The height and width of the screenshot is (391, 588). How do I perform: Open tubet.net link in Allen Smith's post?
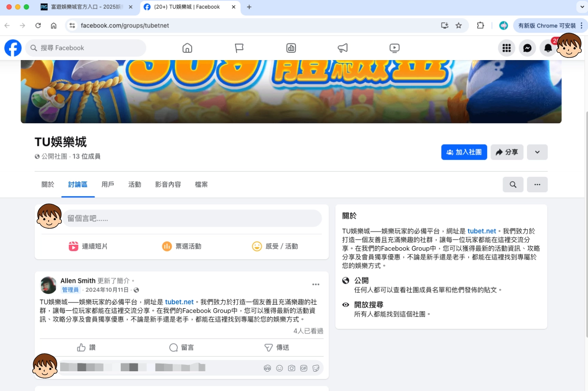point(179,302)
